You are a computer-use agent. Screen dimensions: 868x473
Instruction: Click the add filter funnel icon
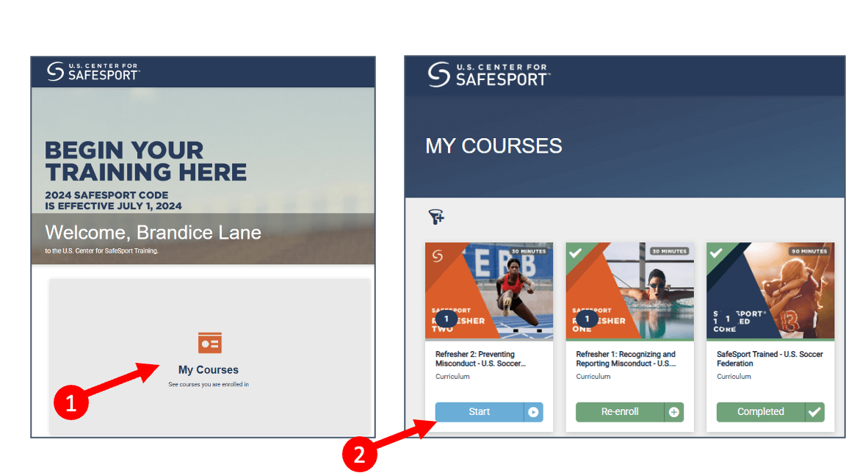point(436,217)
